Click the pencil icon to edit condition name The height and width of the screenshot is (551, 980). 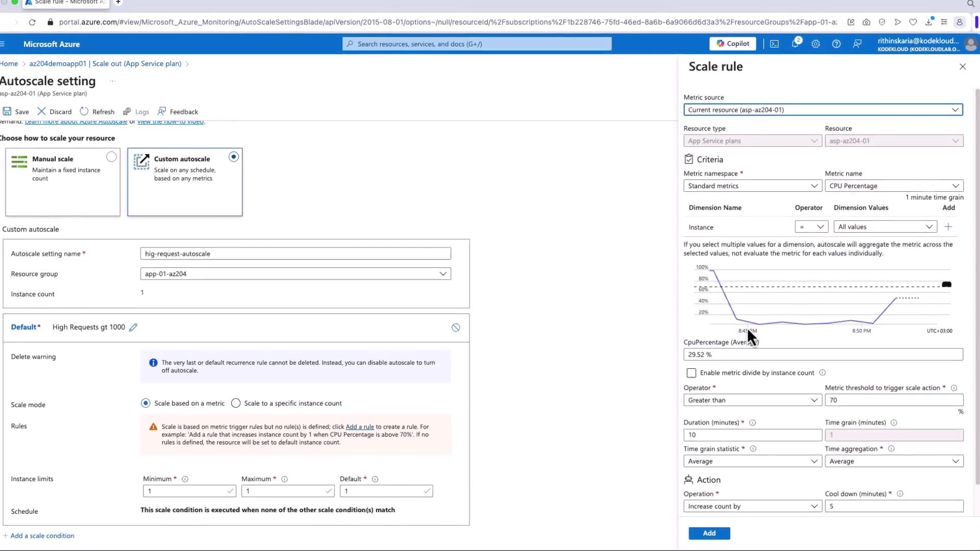(x=133, y=328)
